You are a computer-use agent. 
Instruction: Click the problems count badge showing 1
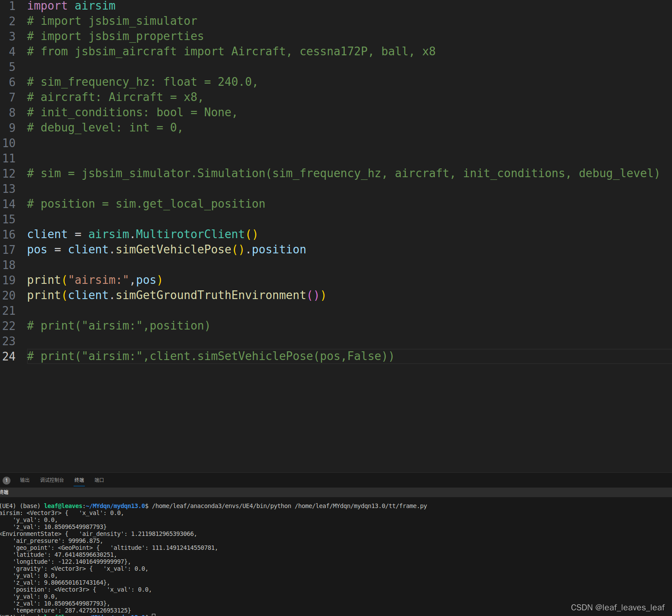(x=7, y=481)
